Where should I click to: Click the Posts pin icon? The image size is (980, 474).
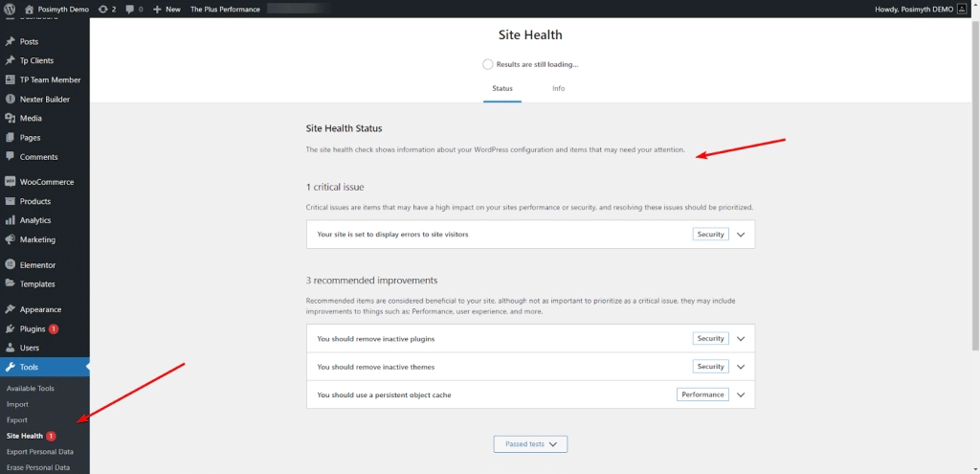(10, 42)
